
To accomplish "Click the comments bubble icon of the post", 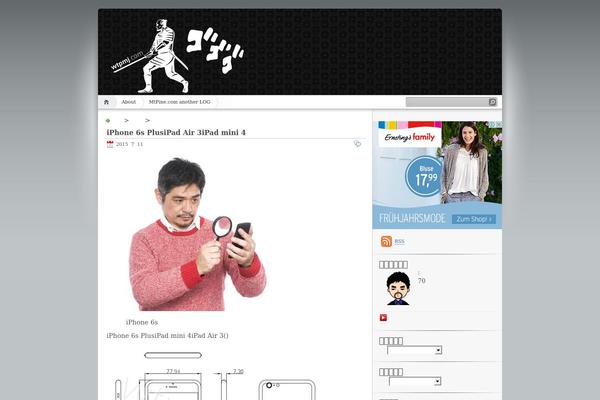I will [357, 144].
